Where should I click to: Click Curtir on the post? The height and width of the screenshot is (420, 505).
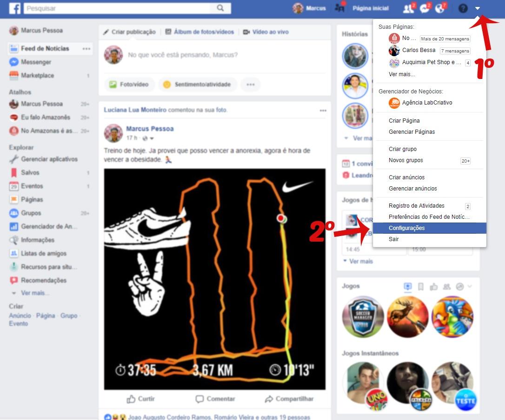coord(141,399)
